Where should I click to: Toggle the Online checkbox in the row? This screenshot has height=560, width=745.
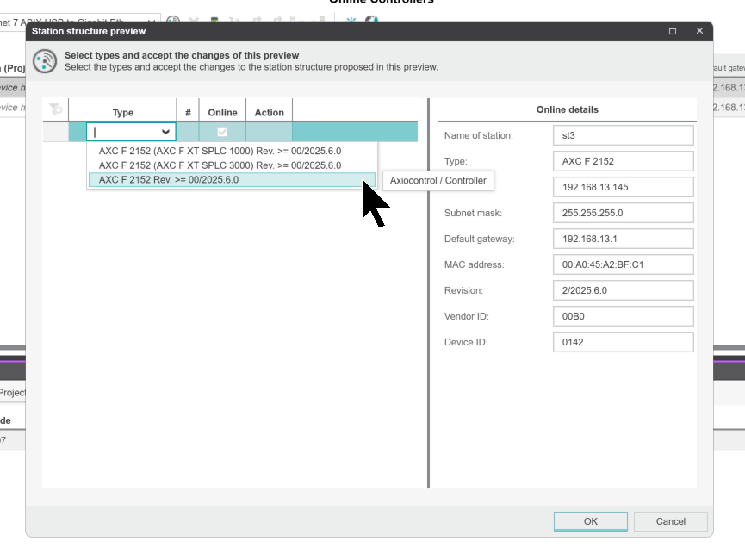[x=222, y=132]
